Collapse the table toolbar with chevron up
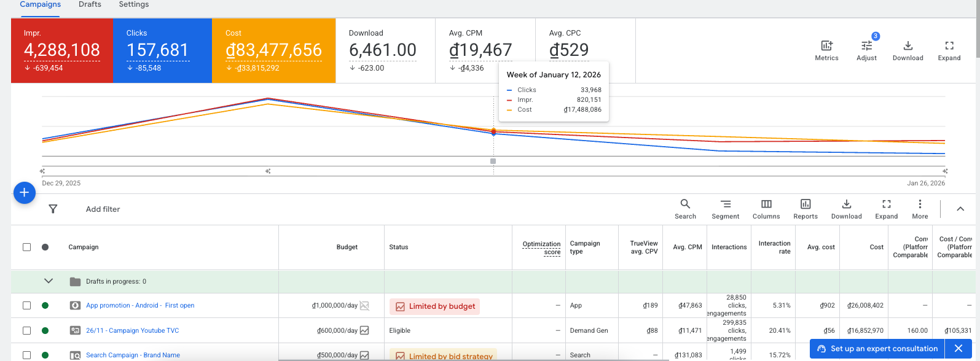The image size is (980, 361). click(960, 209)
